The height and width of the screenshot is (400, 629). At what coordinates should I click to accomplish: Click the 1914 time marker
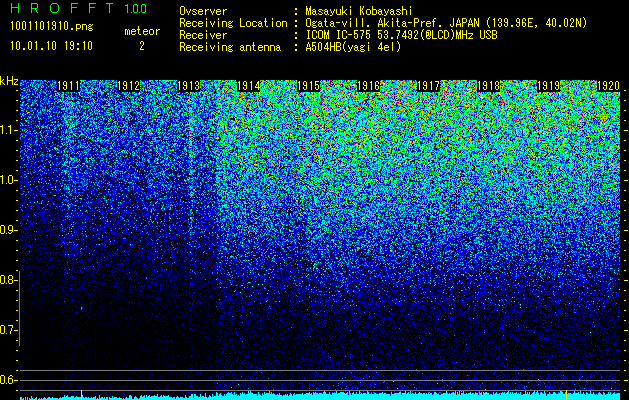tap(249, 86)
